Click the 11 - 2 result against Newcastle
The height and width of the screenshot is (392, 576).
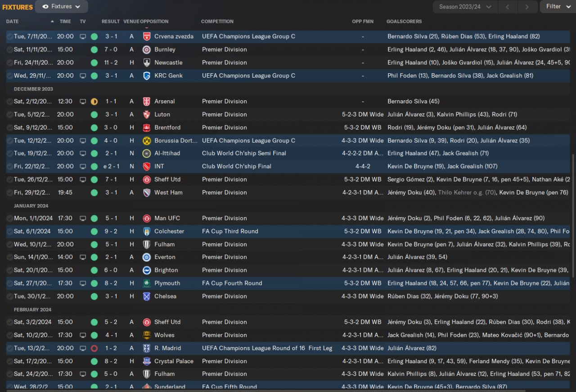[111, 62]
